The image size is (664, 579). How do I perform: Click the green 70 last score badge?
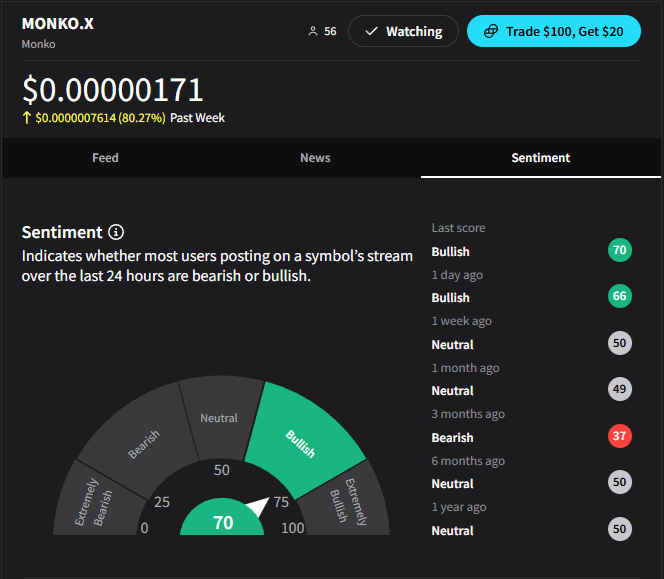tap(620, 250)
